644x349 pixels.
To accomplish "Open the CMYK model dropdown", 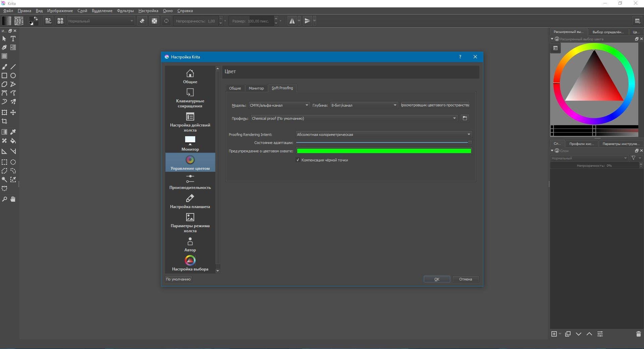I will [279, 105].
